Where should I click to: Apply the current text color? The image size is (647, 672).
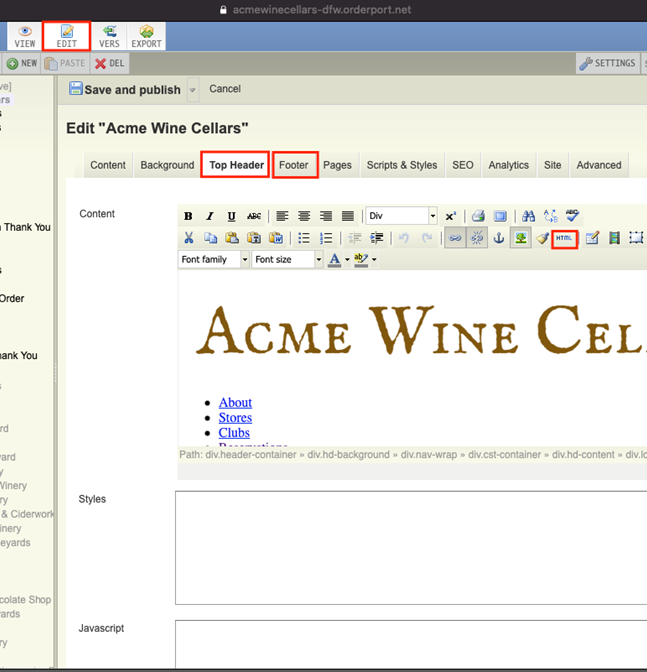pyautogui.click(x=335, y=260)
